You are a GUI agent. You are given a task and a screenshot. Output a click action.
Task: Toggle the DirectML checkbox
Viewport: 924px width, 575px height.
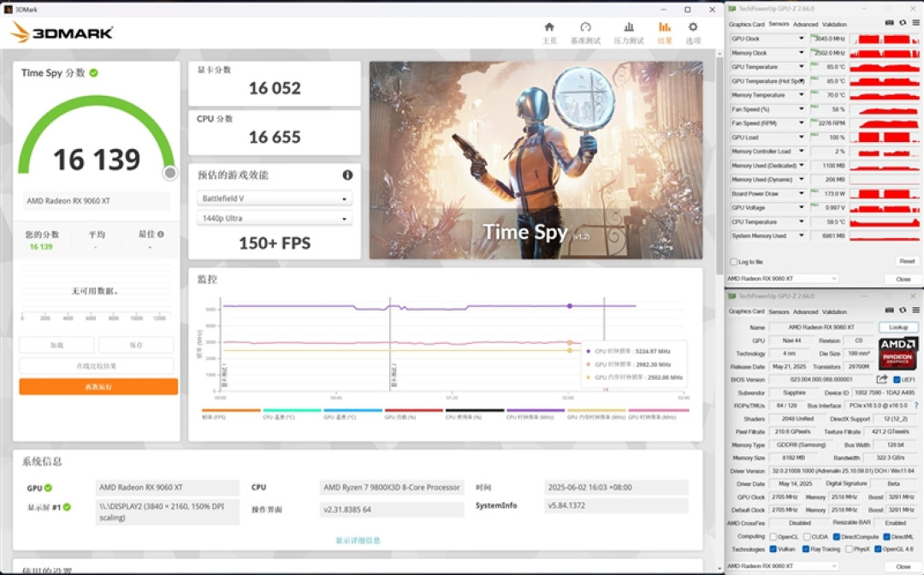tap(887, 536)
